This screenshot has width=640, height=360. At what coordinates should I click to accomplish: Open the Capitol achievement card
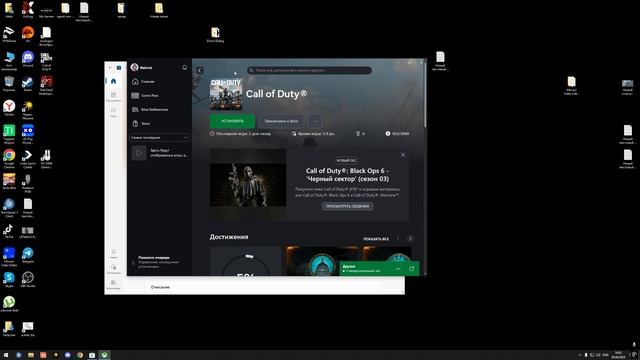click(321, 261)
